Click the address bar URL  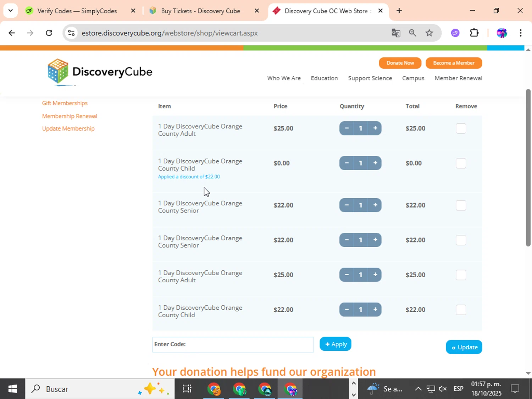[x=170, y=33]
